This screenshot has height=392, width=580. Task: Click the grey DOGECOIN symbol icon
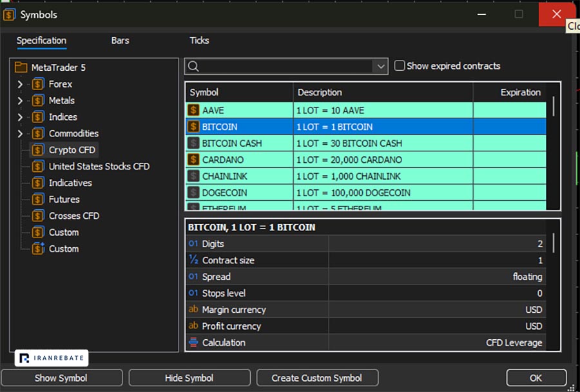point(193,192)
